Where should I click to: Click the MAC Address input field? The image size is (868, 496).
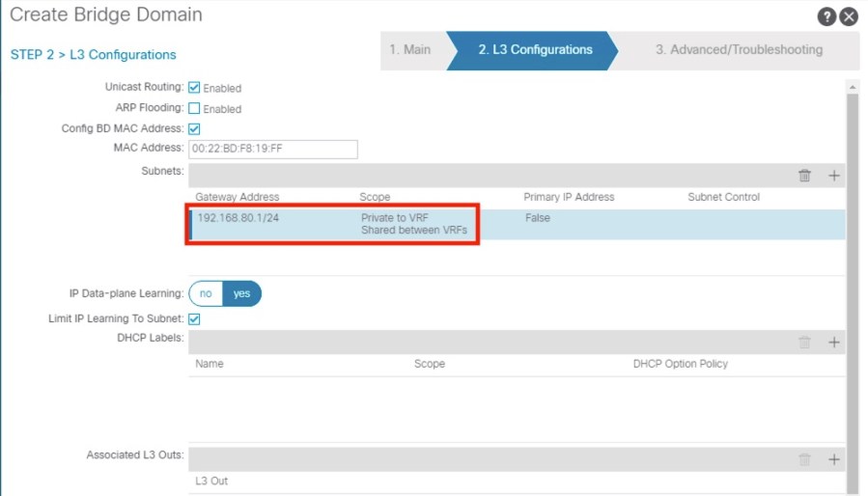point(273,149)
